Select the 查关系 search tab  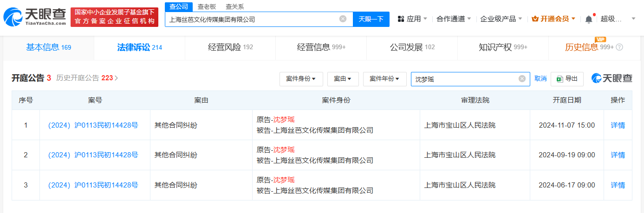(234, 6)
